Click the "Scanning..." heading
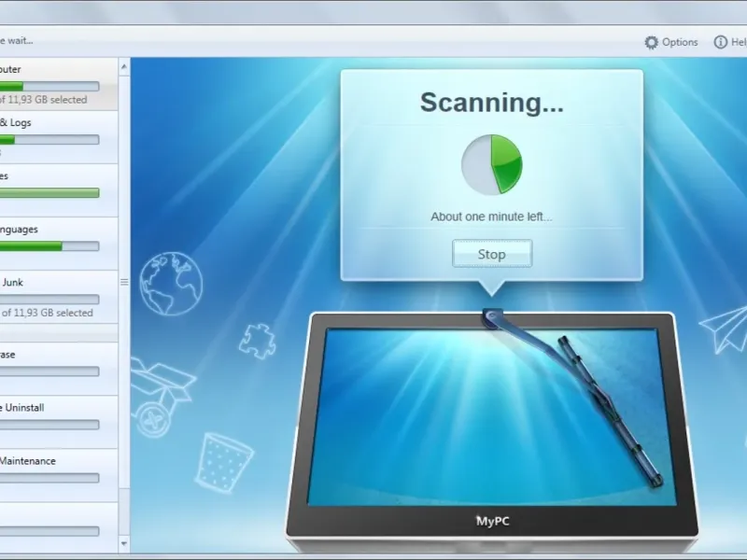The image size is (747, 560). (492, 103)
